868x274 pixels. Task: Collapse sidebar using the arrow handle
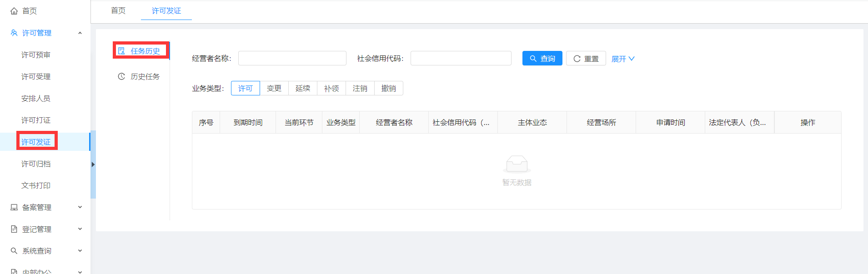(x=93, y=164)
